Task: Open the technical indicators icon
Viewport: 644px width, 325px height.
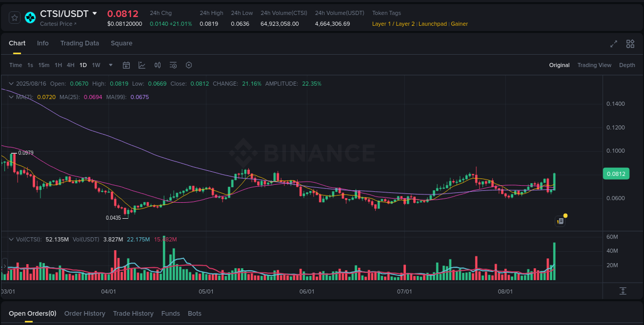Action: [173, 65]
